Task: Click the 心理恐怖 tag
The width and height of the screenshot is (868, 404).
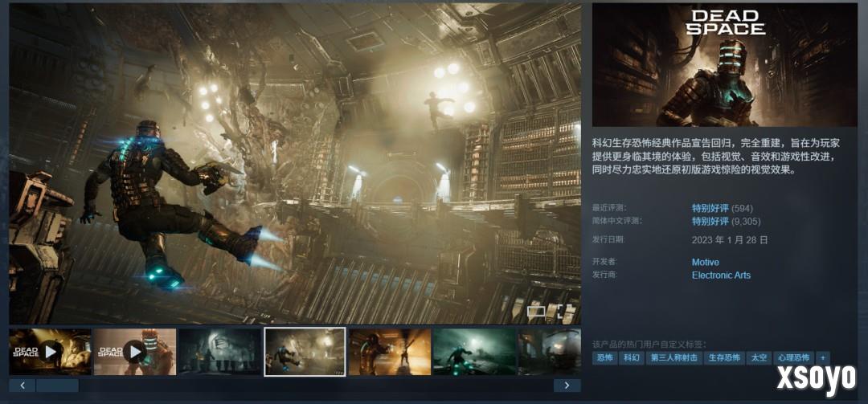Action: (793, 358)
